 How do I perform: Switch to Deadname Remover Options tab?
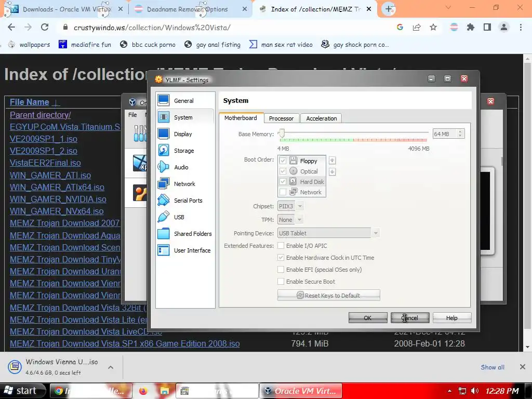click(x=187, y=9)
